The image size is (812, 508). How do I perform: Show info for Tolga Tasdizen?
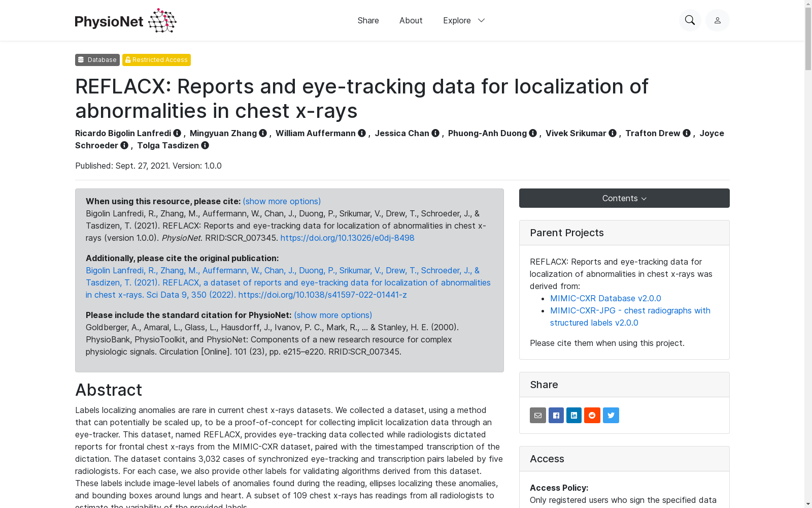[x=205, y=145]
